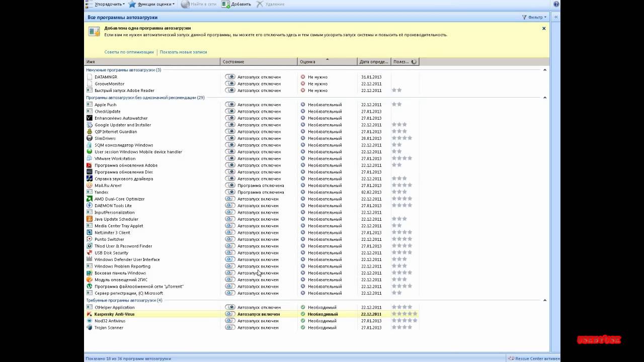
Task: Sort by the Дата опреде... column header
Action: 374,62
